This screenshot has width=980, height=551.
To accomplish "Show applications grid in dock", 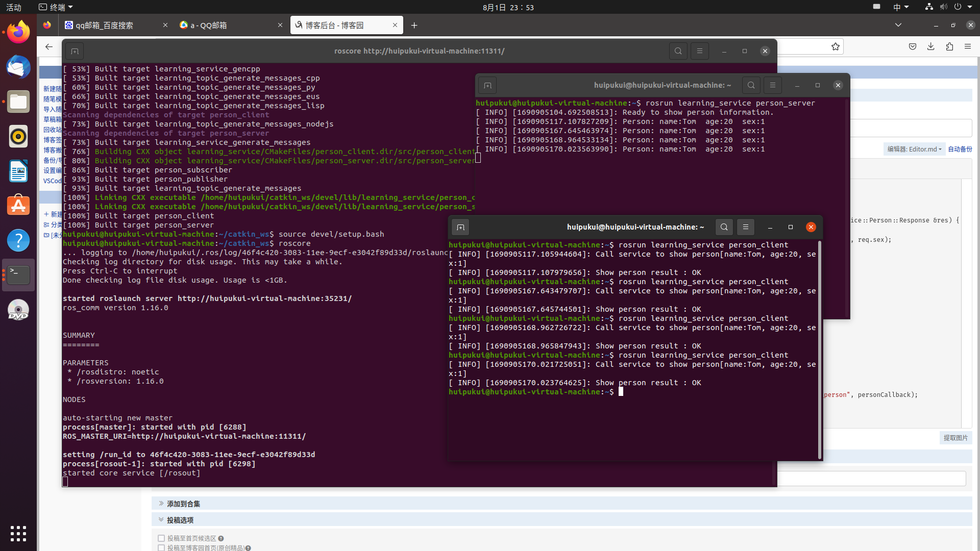I will (x=18, y=534).
